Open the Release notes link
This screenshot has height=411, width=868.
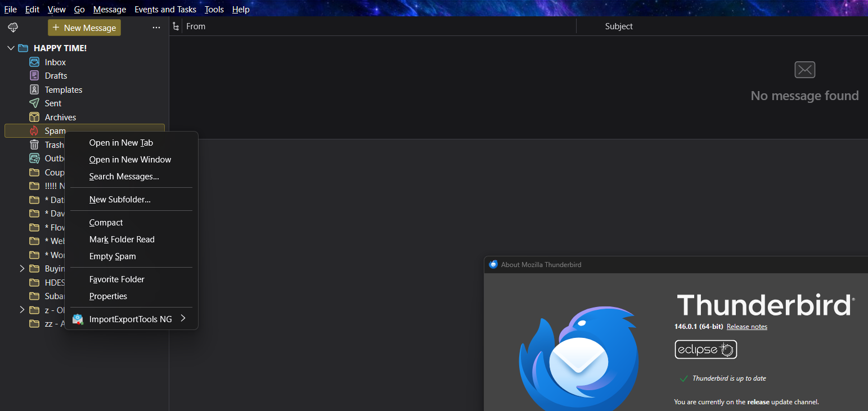[x=746, y=327]
